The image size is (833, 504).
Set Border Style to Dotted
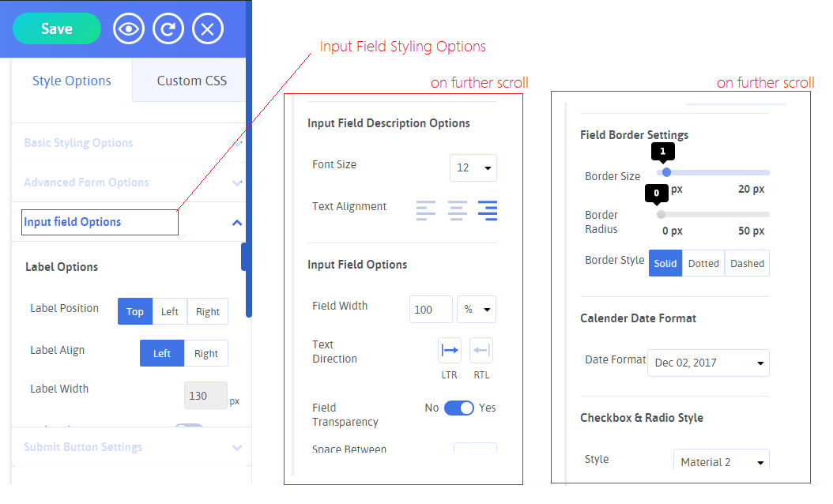(x=703, y=264)
